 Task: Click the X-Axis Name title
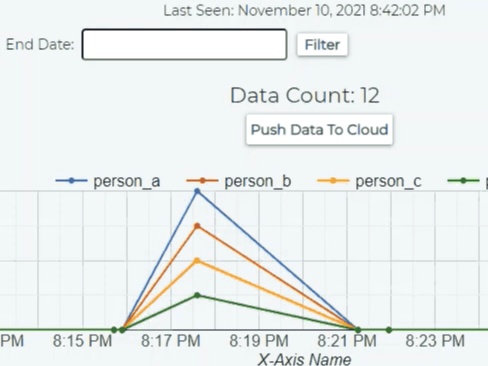(x=304, y=359)
